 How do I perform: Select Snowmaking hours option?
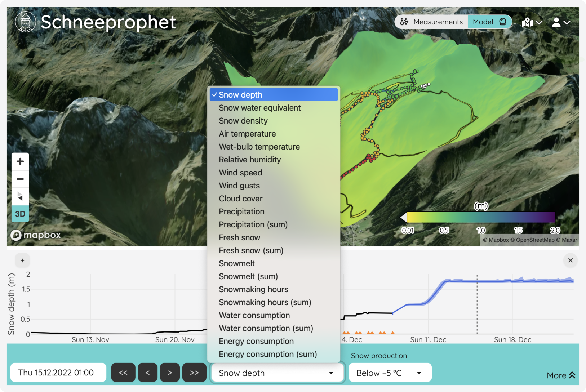[x=274, y=289]
